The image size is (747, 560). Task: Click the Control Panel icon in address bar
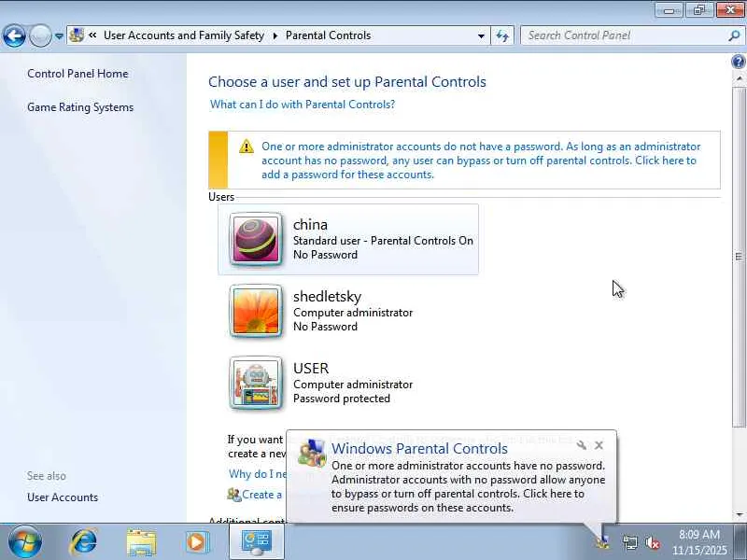pyautogui.click(x=77, y=35)
